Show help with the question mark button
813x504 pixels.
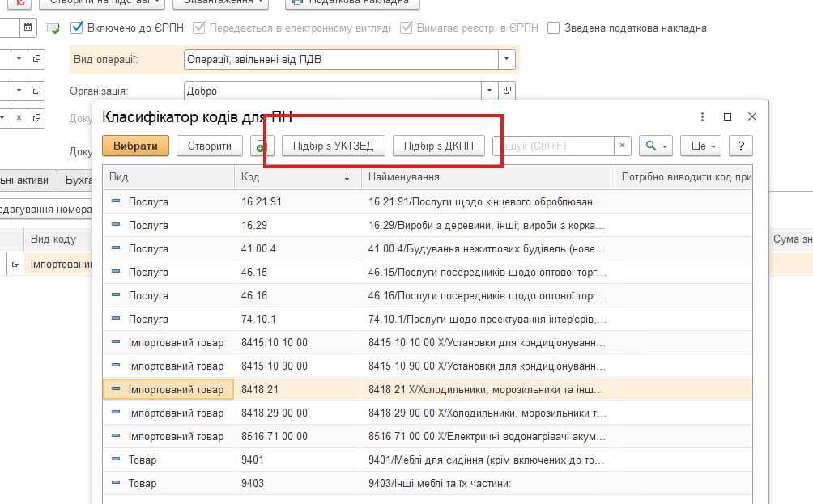741,146
